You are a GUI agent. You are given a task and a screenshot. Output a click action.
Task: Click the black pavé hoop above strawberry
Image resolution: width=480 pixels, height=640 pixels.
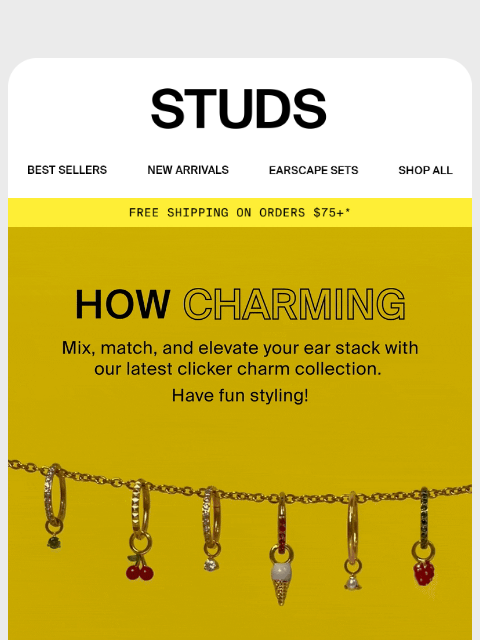pyautogui.click(x=424, y=518)
